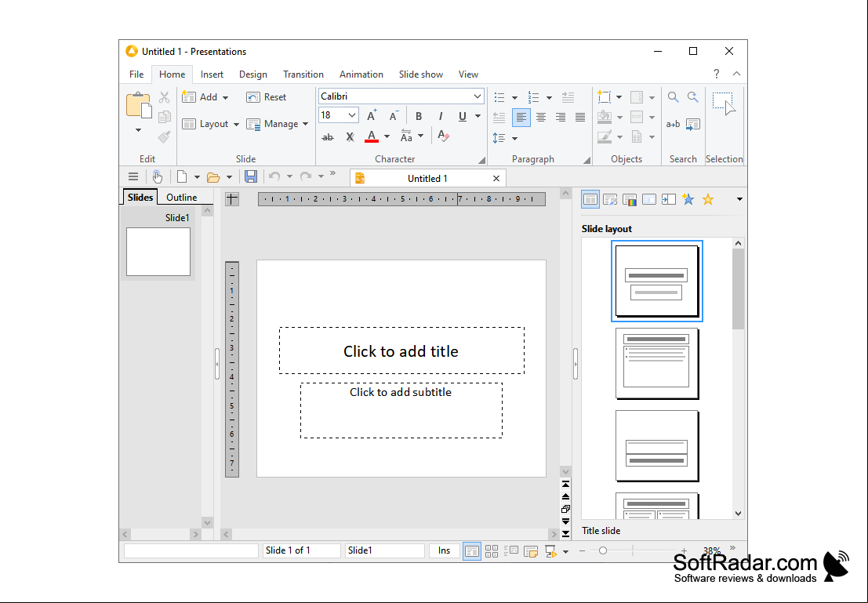Start the slide show from status bar icon

[x=550, y=551]
